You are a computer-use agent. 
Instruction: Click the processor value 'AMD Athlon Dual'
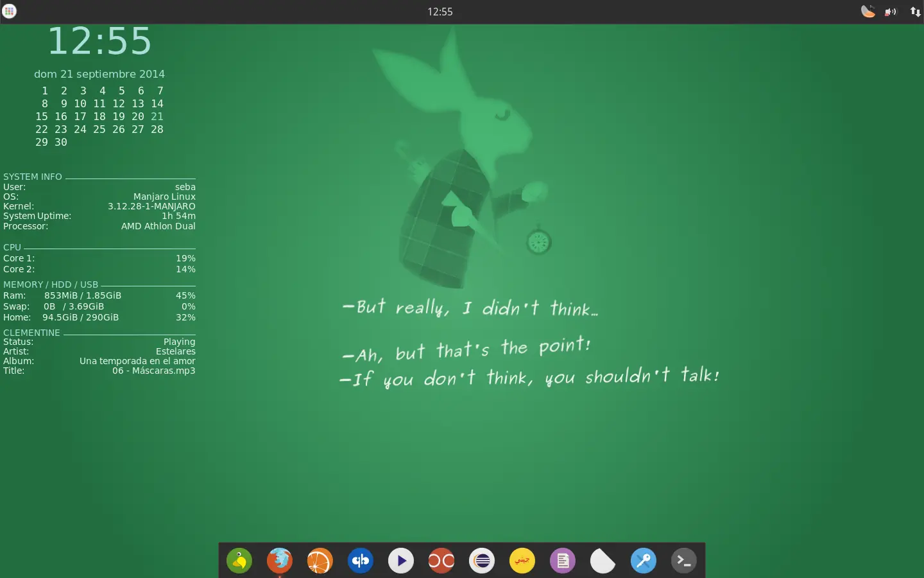pyautogui.click(x=158, y=226)
